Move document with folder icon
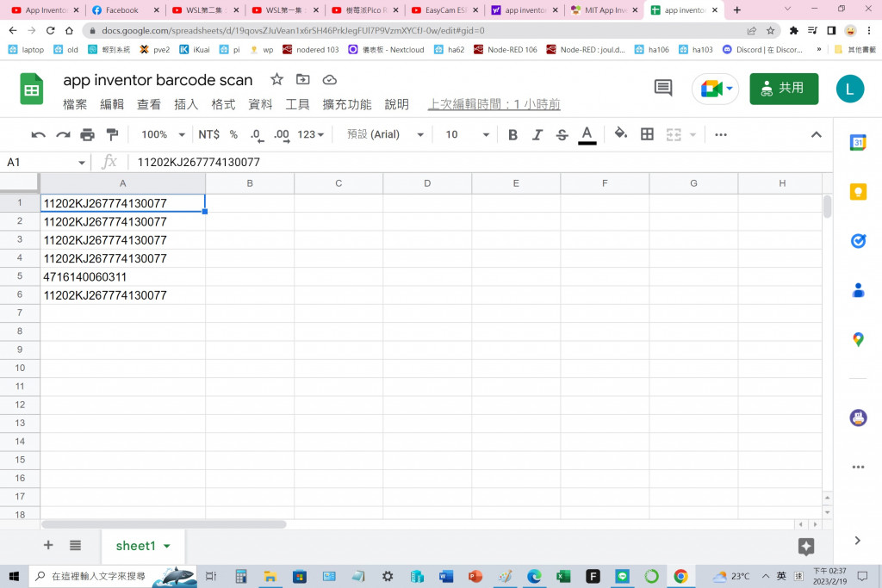882x588 pixels. coord(302,80)
